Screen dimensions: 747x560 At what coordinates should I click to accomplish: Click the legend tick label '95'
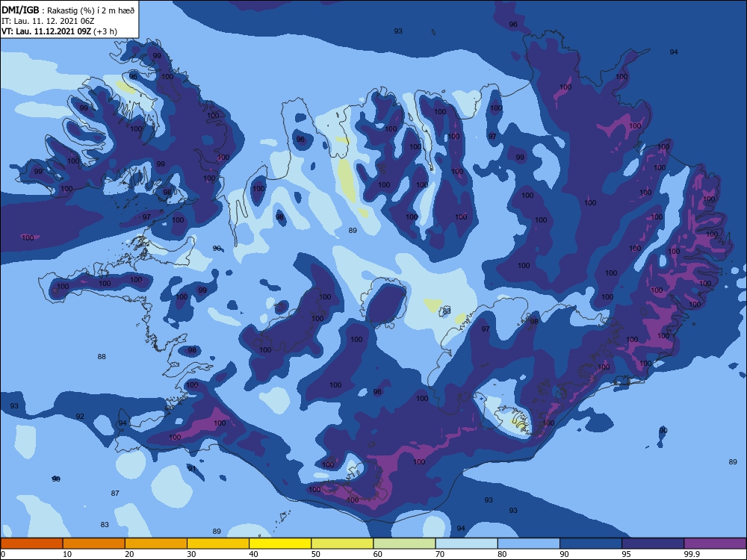[x=626, y=554]
